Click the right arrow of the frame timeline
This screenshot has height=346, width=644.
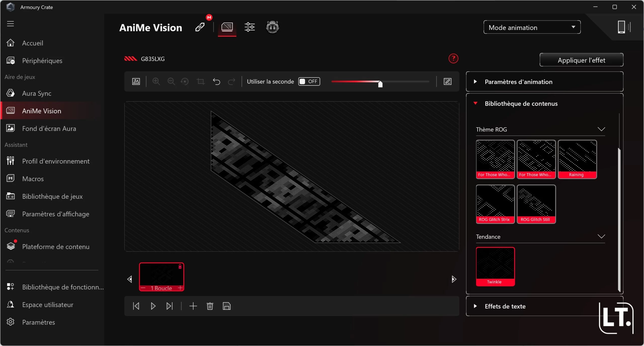454,279
